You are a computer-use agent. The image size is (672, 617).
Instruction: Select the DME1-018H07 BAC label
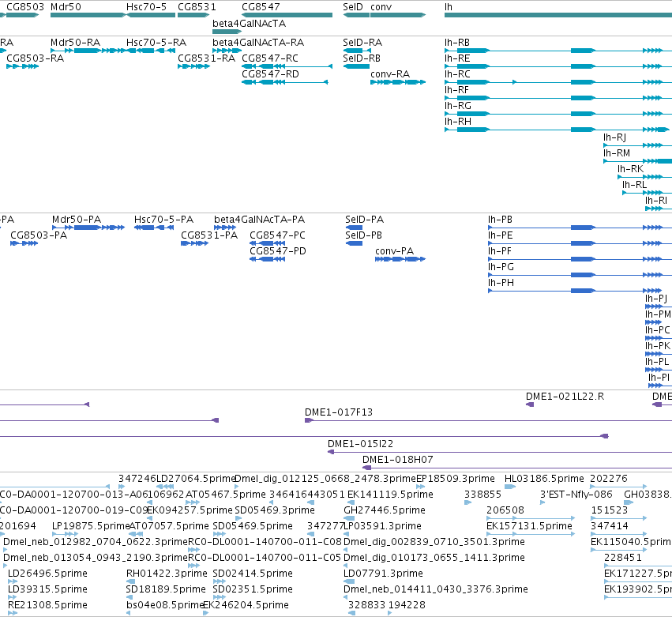pos(398,460)
